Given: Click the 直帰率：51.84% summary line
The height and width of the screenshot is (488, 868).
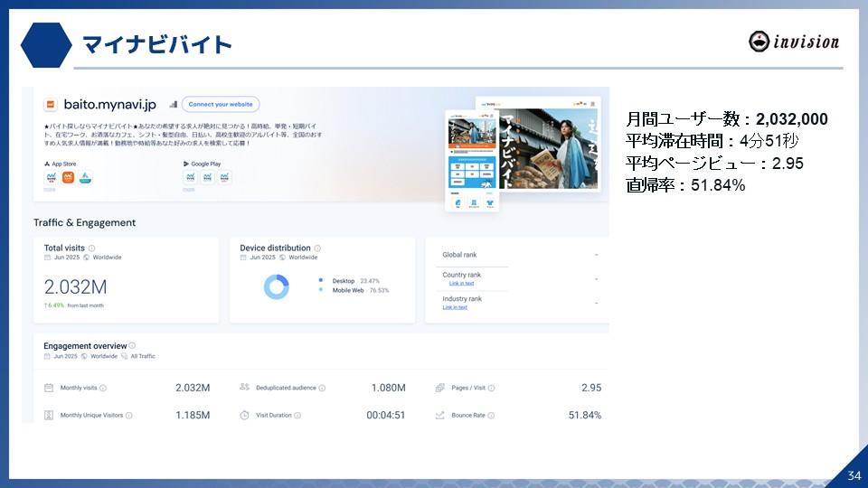Looking at the screenshot, I should (685, 184).
